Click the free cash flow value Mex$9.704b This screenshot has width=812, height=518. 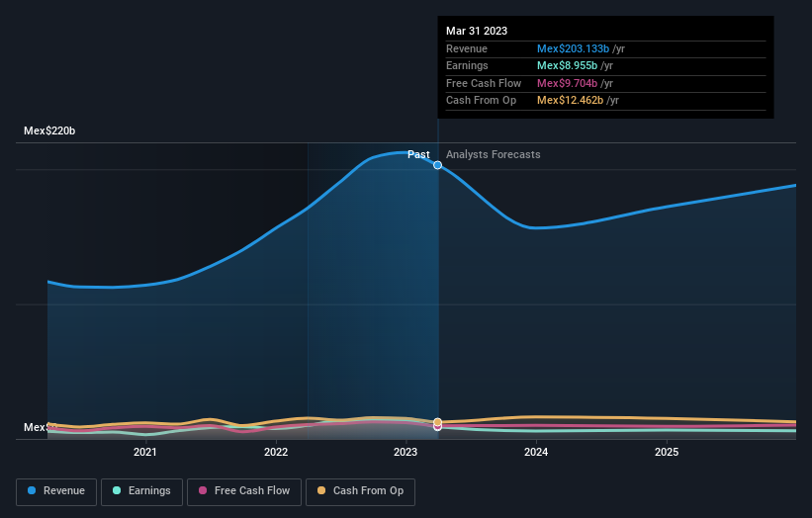tap(567, 83)
